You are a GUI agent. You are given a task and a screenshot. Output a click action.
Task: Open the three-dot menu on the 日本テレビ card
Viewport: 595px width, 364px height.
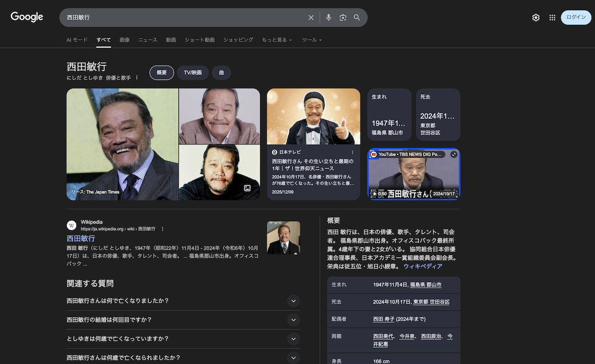coord(353,152)
